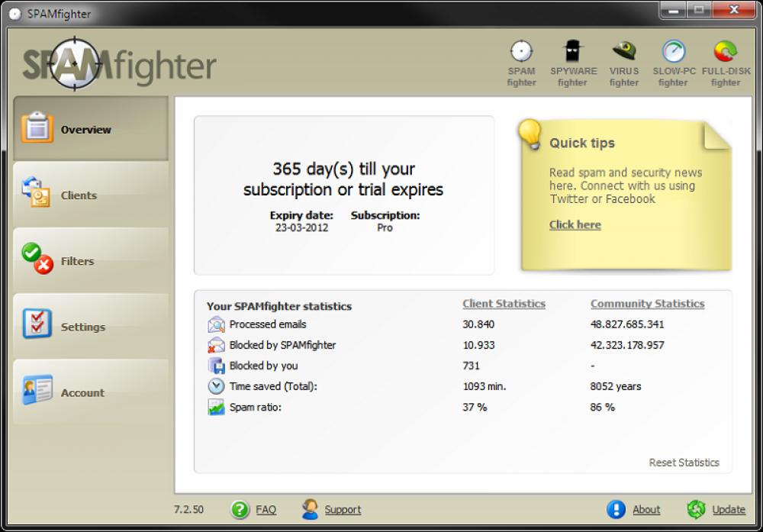The width and height of the screenshot is (763, 532).
Task: Select the Spam ratio chart icon
Action: tap(215, 407)
